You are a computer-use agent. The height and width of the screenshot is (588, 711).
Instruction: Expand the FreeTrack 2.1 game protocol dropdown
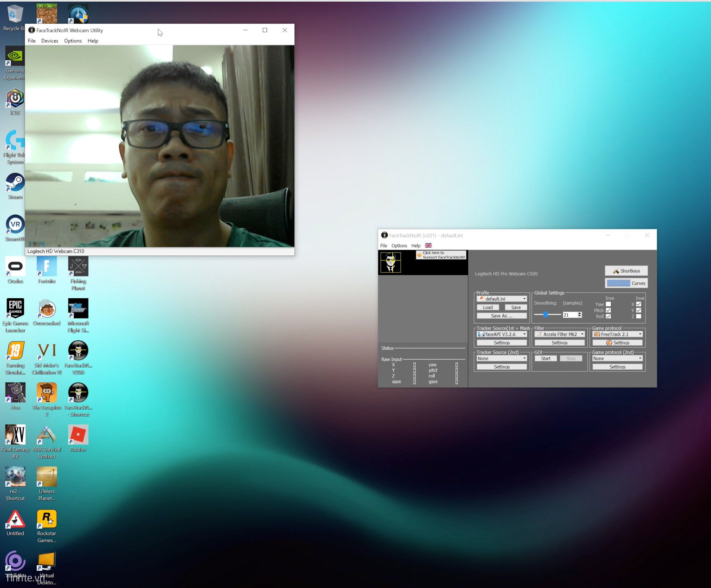tap(617, 334)
